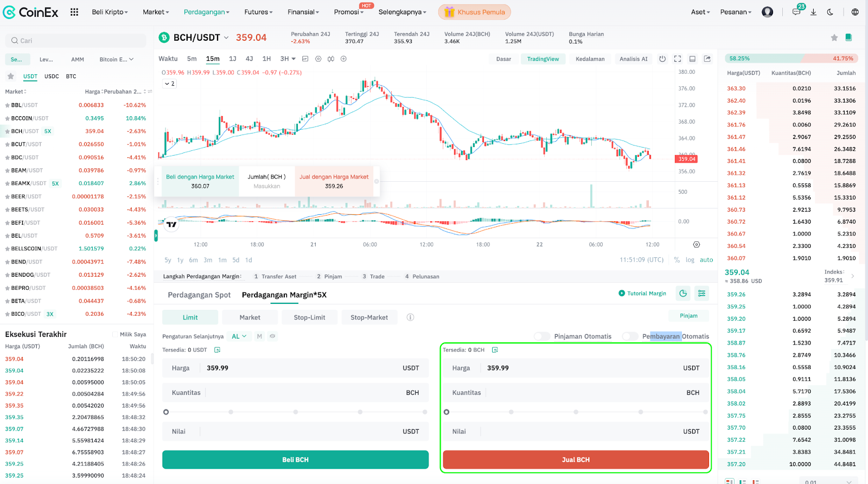Open the Aset dropdown
Image resolution: width=868 pixels, height=484 pixels.
coord(700,12)
